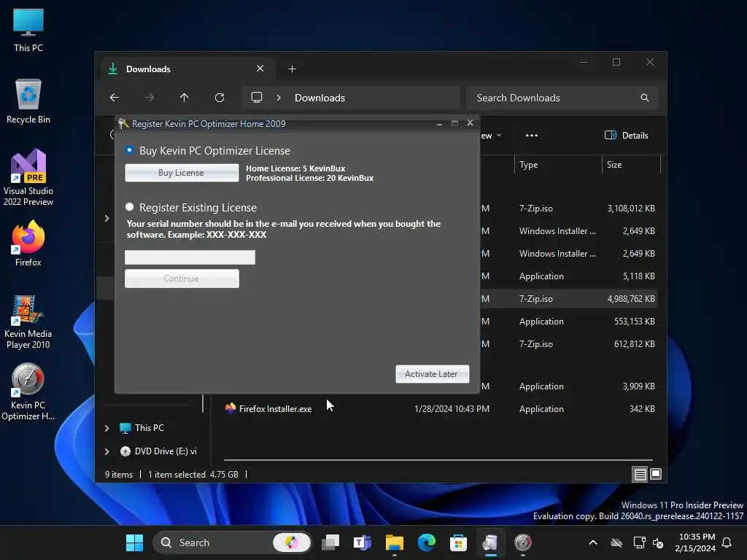This screenshot has height=560, width=747.
Task: Open the View dropdown in Explorer toolbar
Action: tap(491, 136)
